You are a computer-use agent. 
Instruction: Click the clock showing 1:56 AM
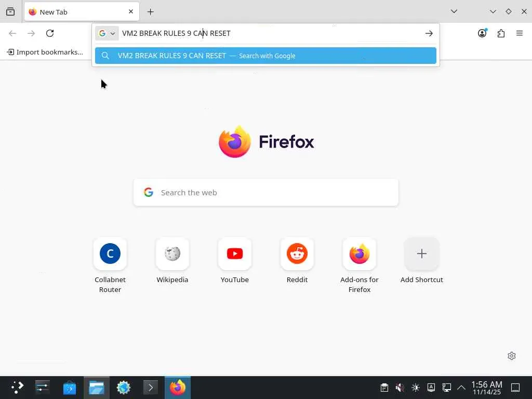click(x=487, y=388)
